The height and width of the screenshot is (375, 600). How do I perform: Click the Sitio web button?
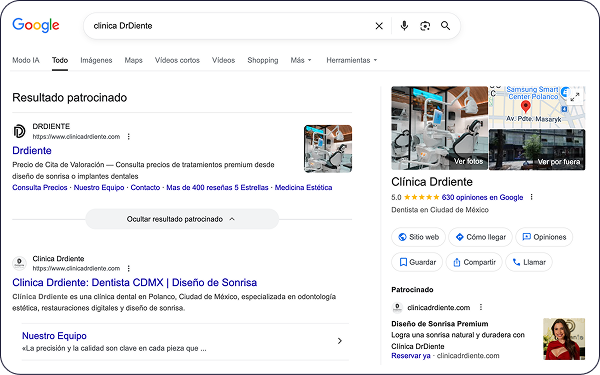[x=418, y=237]
